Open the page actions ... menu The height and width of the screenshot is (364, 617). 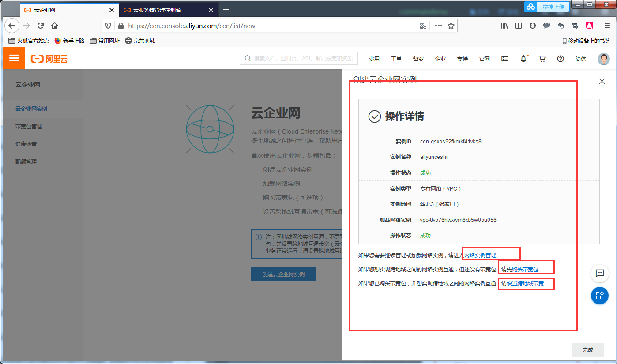click(x=438, y=26)
